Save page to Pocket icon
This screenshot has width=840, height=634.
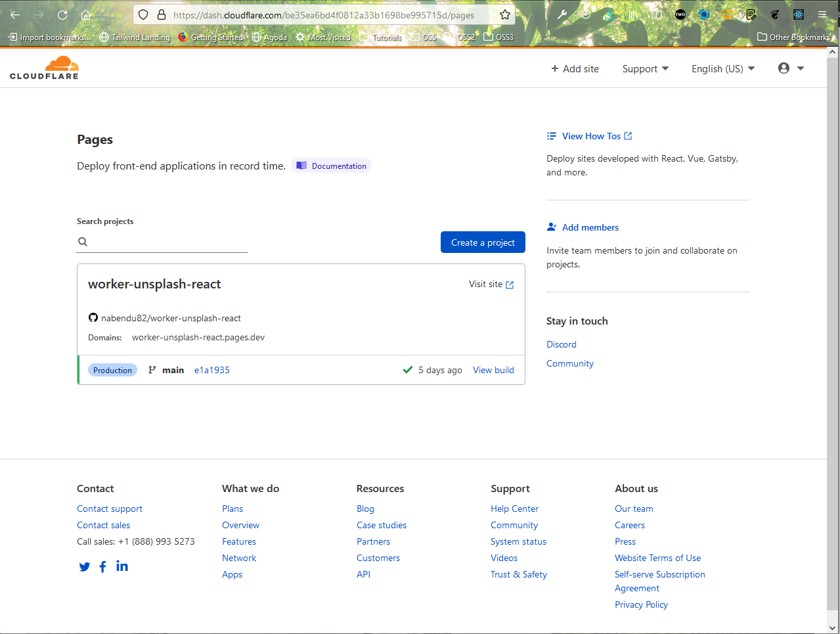coord(586,14)
